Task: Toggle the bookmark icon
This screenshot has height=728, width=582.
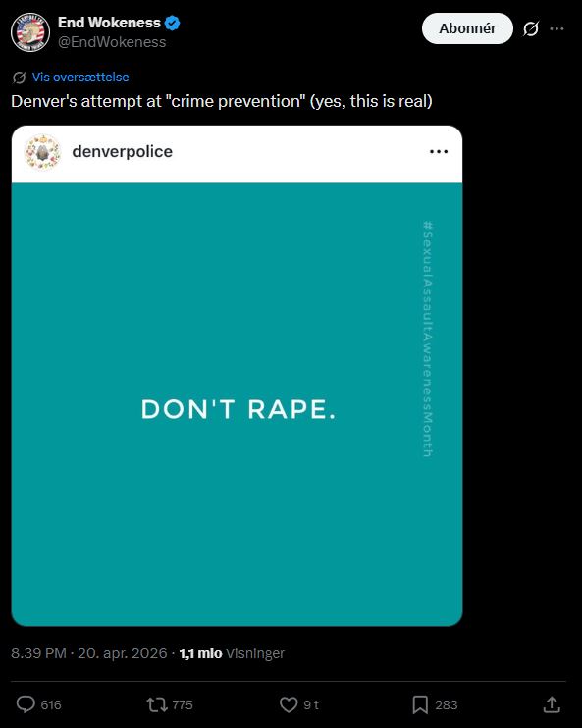Action: pyautogui.click(x=420, y=704)
